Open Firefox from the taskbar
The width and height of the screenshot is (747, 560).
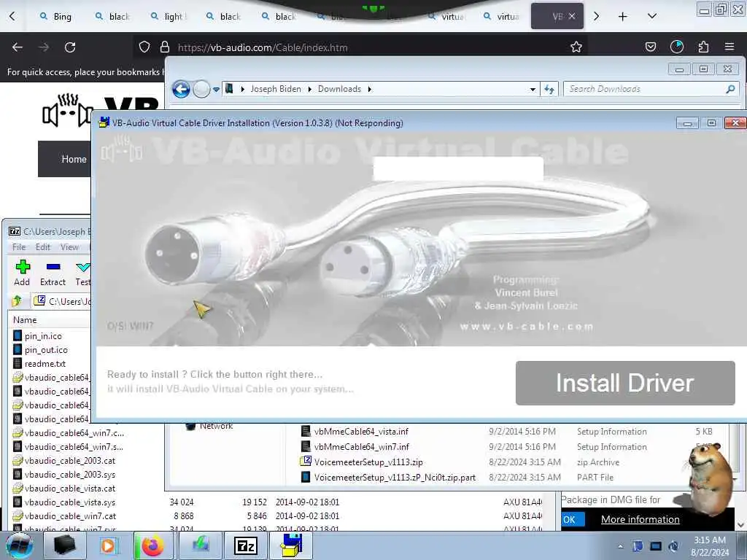[x=153, y=545]
